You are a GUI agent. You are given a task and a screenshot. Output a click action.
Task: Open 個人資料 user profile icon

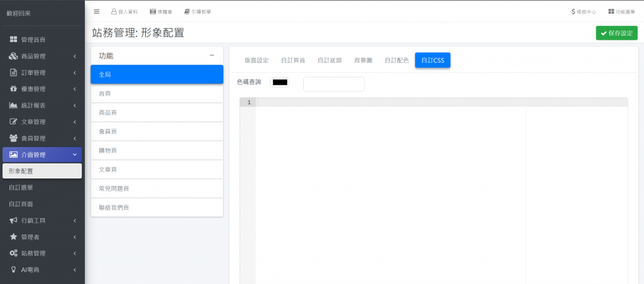point(114,11)
